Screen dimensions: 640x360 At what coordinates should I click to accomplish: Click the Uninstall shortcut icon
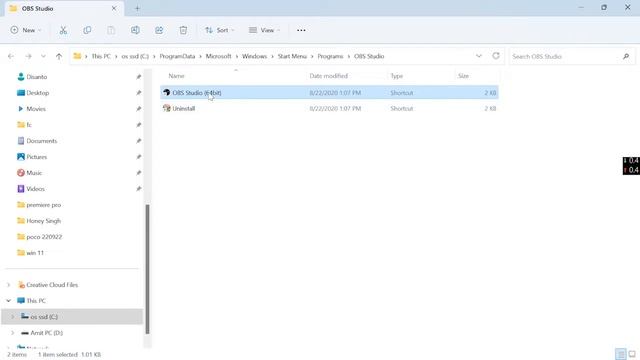(x=167, y=108)
